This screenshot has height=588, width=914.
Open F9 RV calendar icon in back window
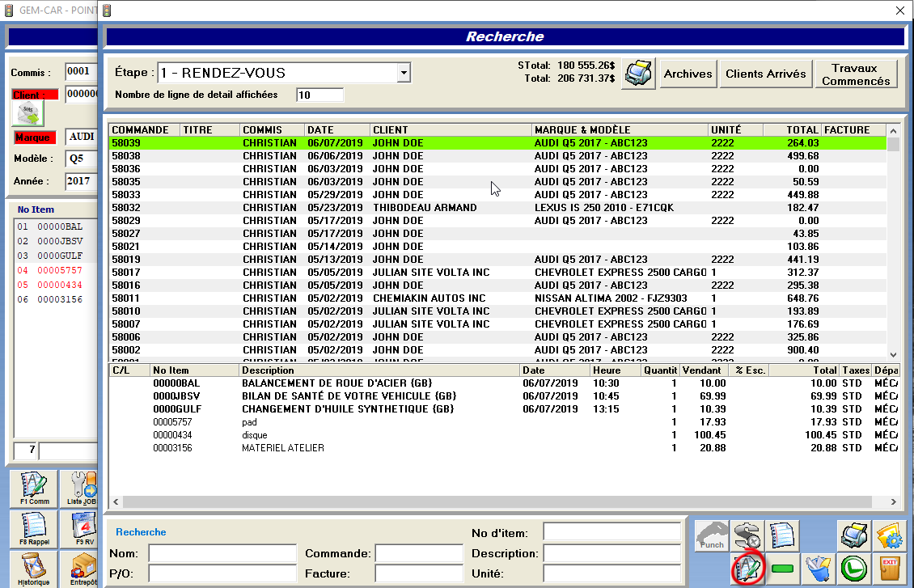tap(79, 529)
